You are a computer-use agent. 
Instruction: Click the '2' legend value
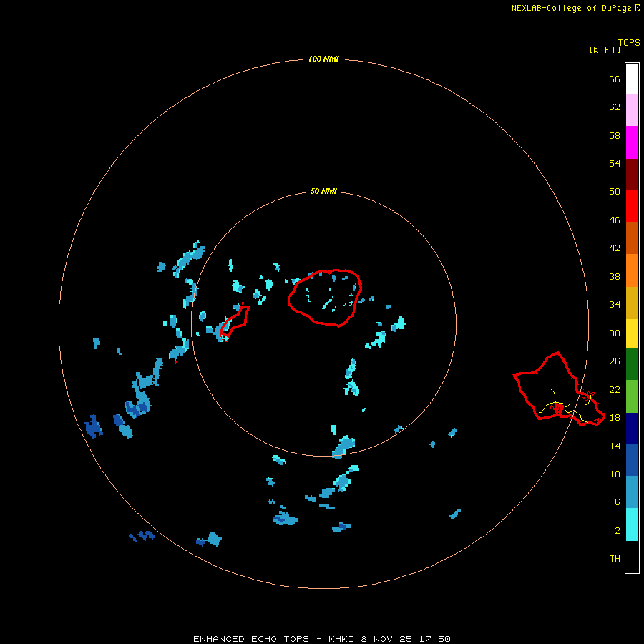click(617, 531)
